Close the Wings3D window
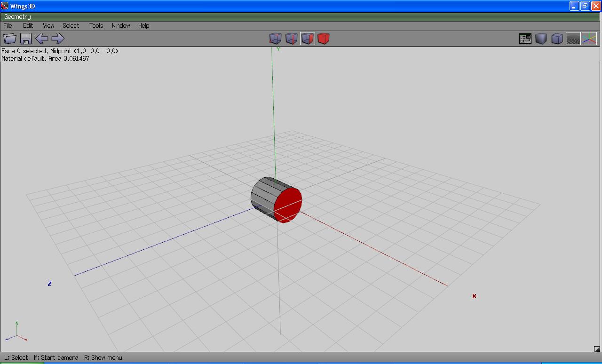The height and width of the screenshot is (364, 602). pos(596,6)
